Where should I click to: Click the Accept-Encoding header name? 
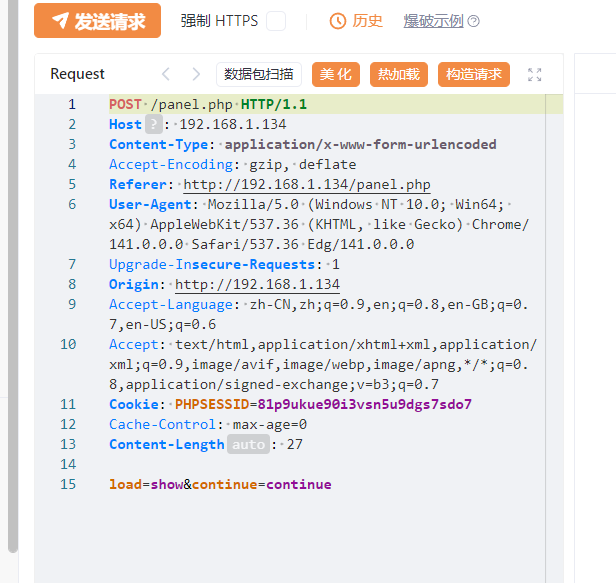point(171,164)
